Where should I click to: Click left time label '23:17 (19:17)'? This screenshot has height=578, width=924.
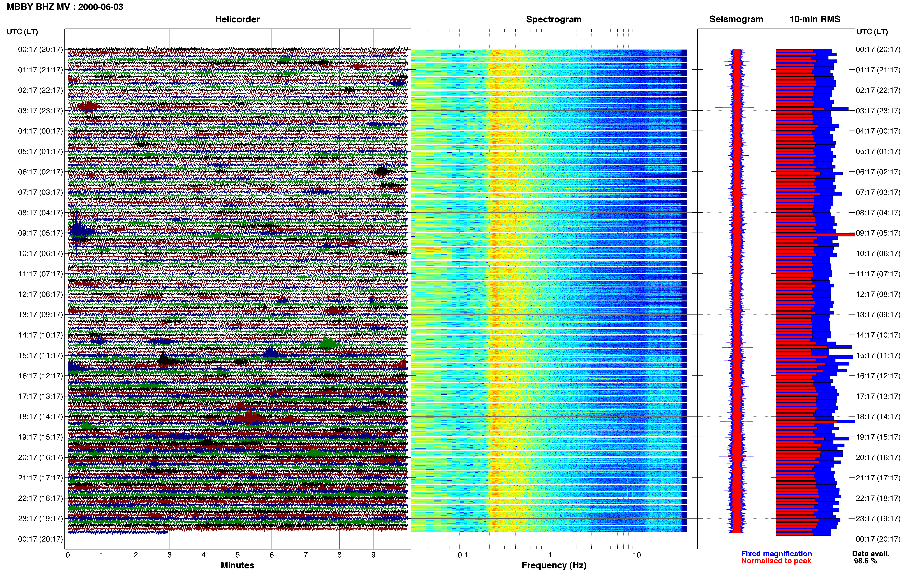coord(41,518)
